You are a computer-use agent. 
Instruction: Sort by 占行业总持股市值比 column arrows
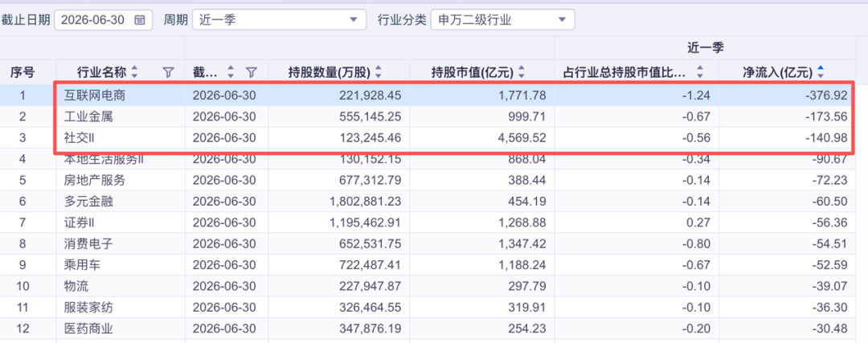(700, 71)
